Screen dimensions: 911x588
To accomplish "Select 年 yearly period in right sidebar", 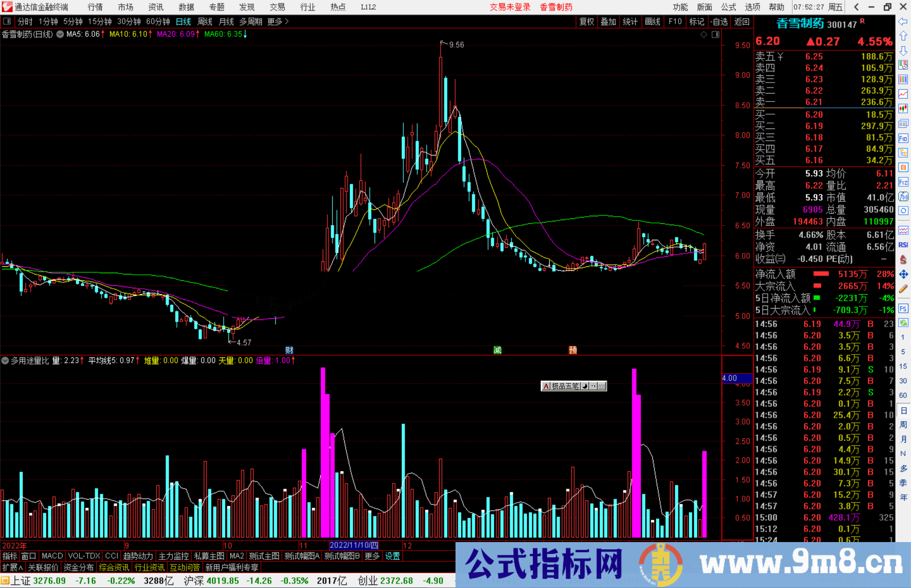I will click(x=903, y=497).
